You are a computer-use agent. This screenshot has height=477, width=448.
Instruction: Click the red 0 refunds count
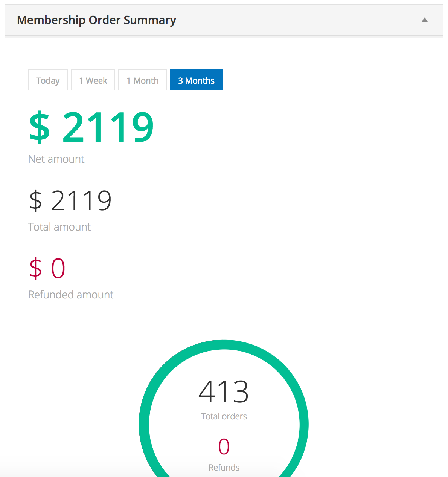click(x=224, y=446)
